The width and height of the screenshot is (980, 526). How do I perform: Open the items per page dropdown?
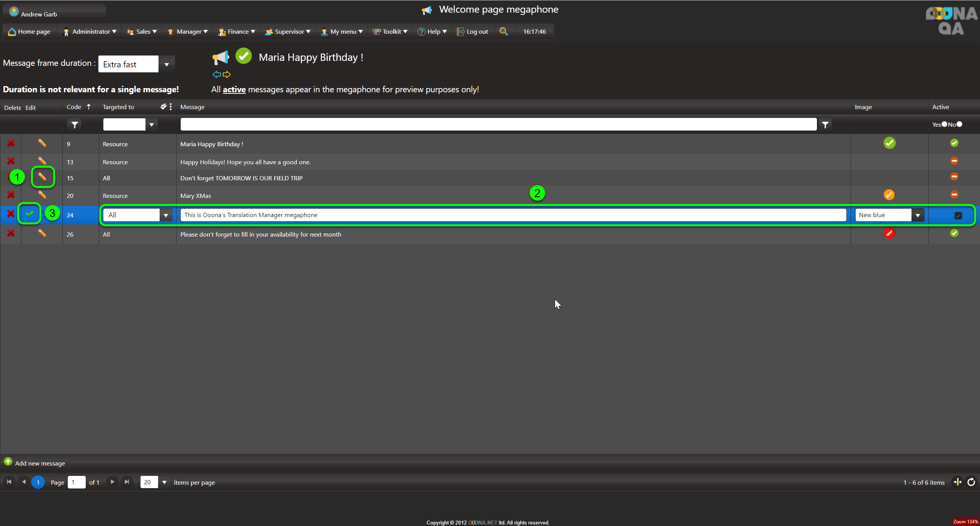click(x=164, y=482)
